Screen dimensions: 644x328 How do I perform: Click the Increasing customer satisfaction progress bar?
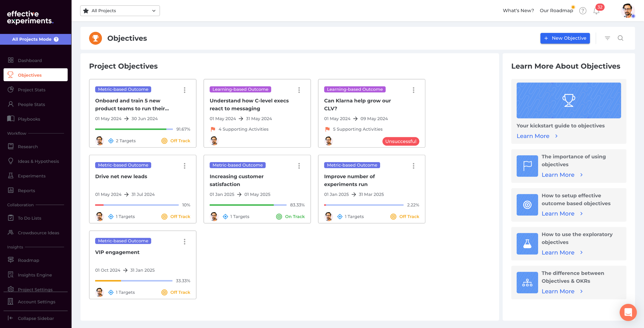click(x=248, y=205)
